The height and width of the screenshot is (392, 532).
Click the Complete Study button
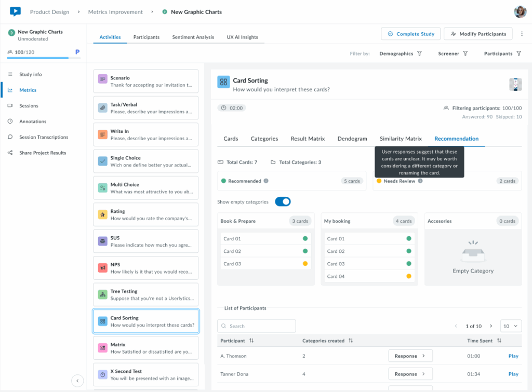pos(410,34)
